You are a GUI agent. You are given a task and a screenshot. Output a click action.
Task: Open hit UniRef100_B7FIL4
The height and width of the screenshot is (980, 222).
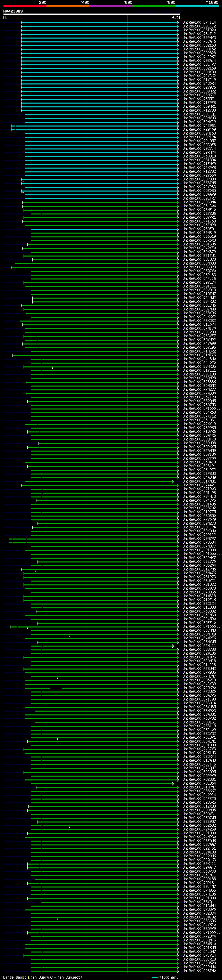click(199, 23)
